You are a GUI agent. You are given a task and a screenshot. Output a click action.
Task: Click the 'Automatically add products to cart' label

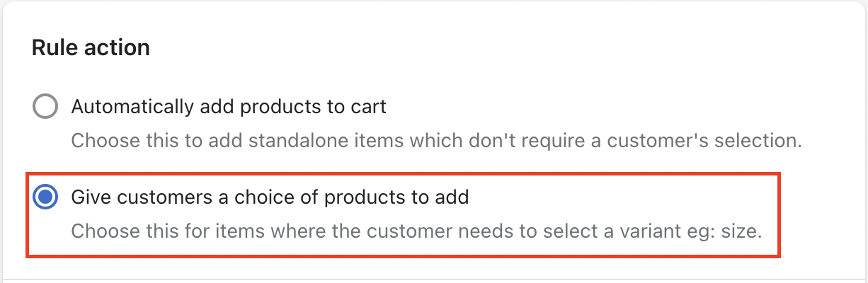[229, 108]
